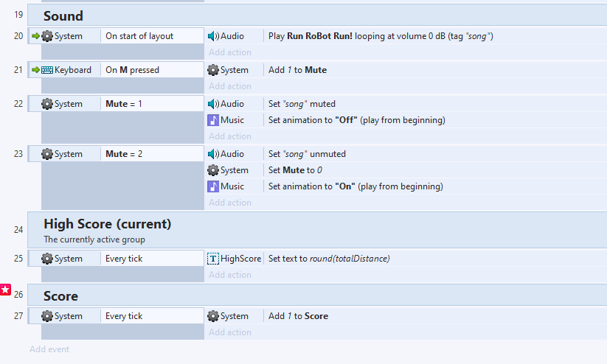Screen dimensions: 607x364
Task: Click the Audio icon on Set "song" unmuted
Action: [213, 154]
